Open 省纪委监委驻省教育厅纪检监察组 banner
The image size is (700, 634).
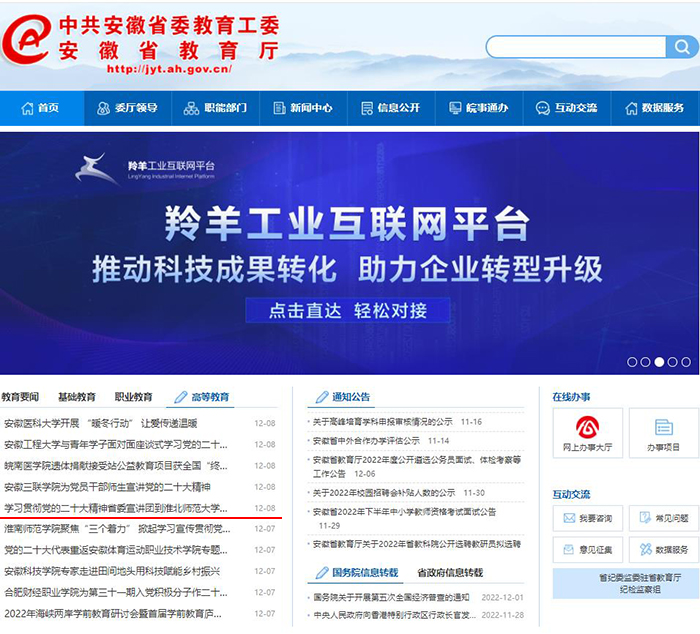pos(626,584)
